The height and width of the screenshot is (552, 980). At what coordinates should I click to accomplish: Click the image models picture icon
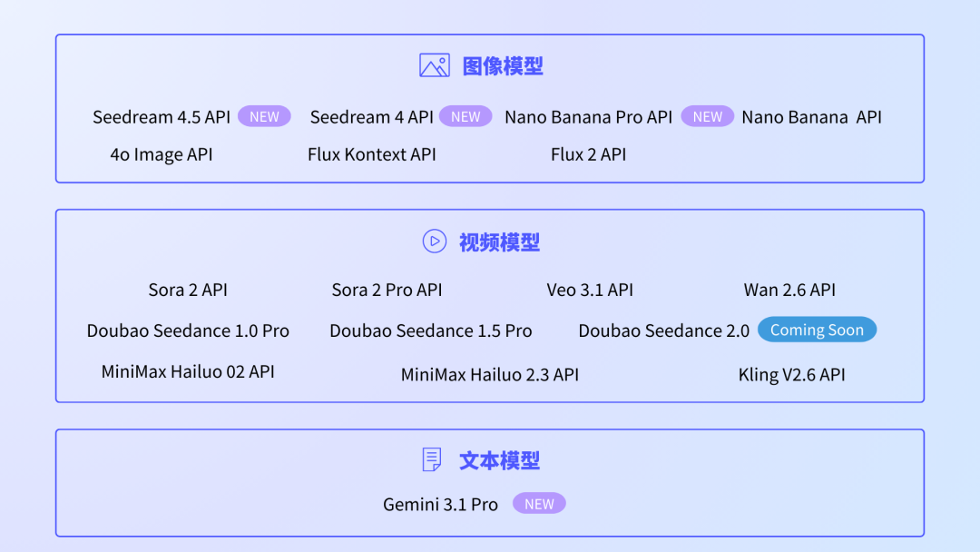(x=435, y=65)
